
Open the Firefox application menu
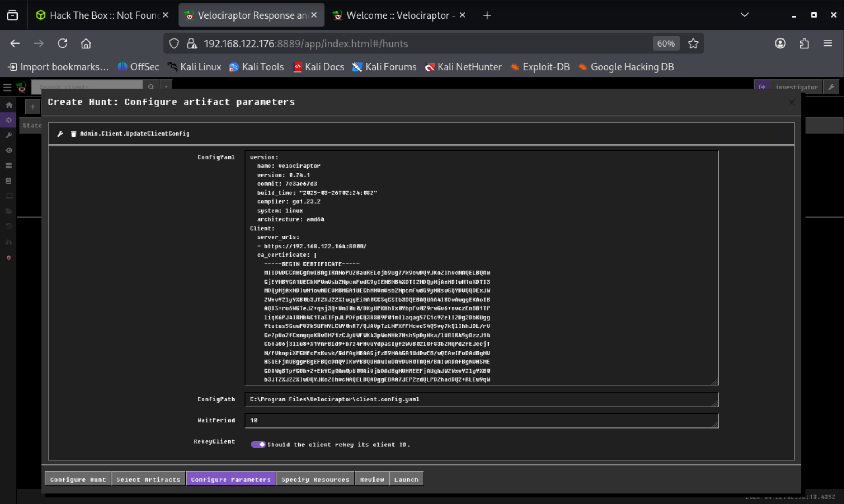click(x=828, y=44)
